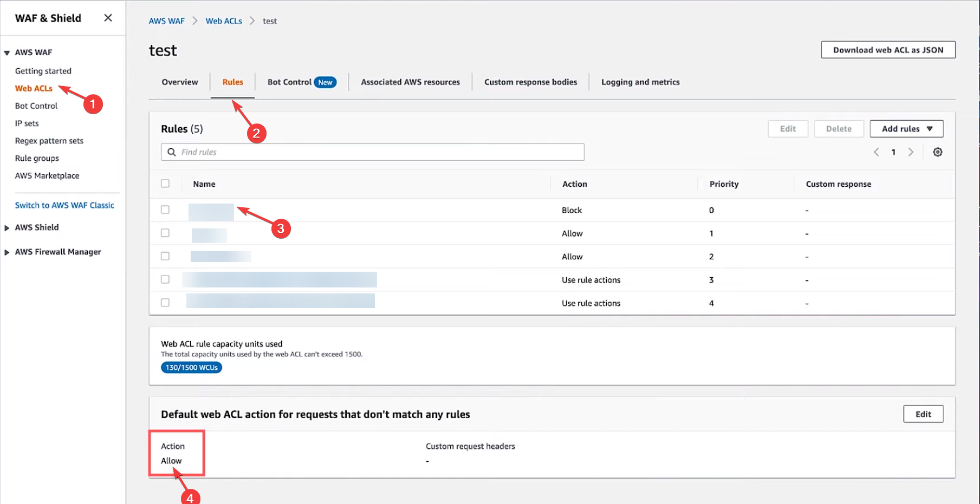Download web ACL as JSON
The width and height of the screenshot is (980, 504).
888,50
